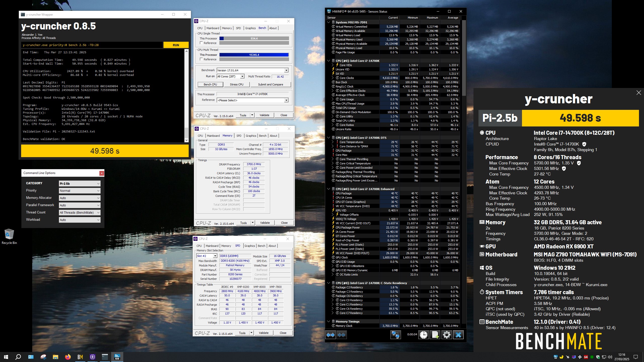Click Close in the SPD CPU-Z window
The width and height of the screenshot is (644, 362).
[x=283, y=333]
